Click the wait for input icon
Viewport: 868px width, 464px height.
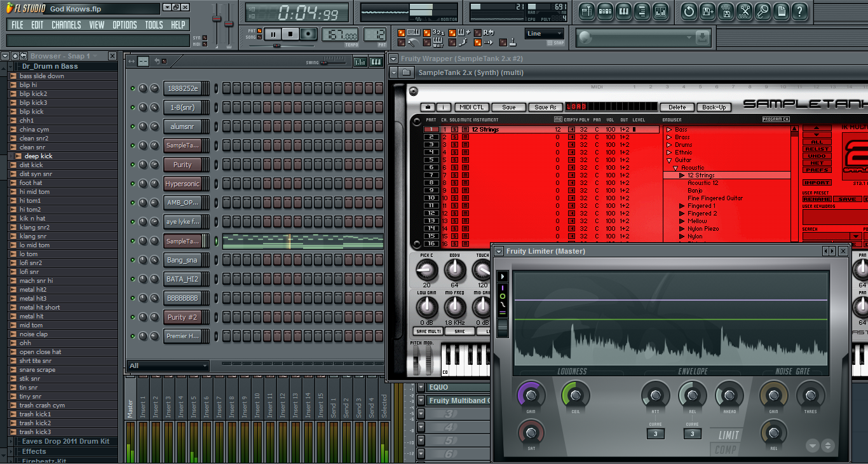[438, 44]
